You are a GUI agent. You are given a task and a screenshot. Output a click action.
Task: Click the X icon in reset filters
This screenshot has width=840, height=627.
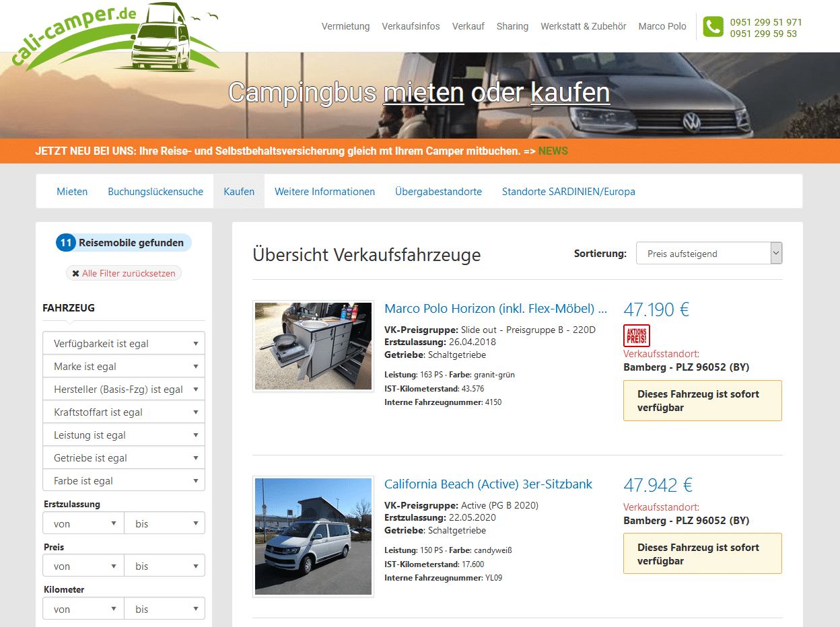(75, 274)
